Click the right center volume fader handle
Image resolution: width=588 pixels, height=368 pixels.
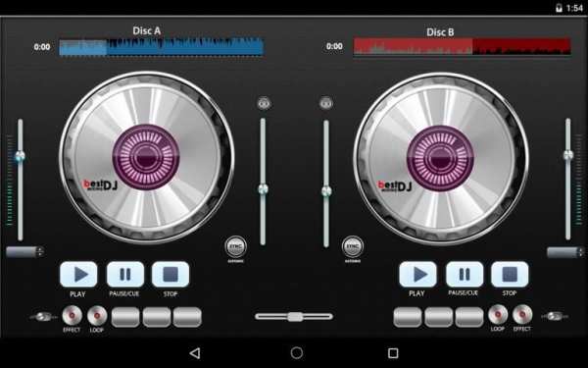[x=326, y=191]
